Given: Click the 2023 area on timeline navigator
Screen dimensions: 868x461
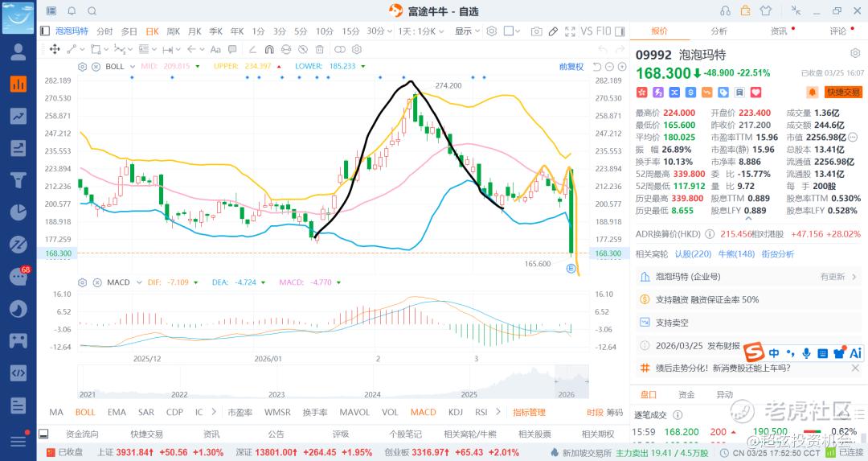Looking at the screenshot, I should pyautogui.click(x=276, y=394).
